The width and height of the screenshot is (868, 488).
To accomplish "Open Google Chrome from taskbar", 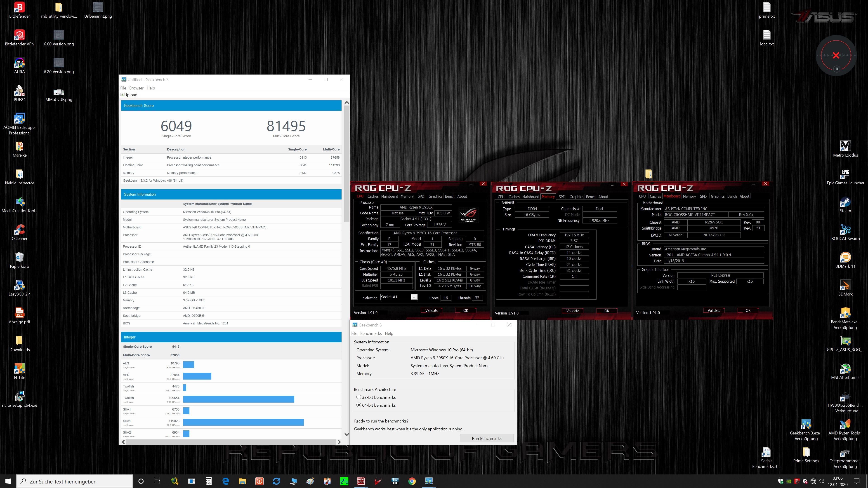I will click(x=412, y=481).
